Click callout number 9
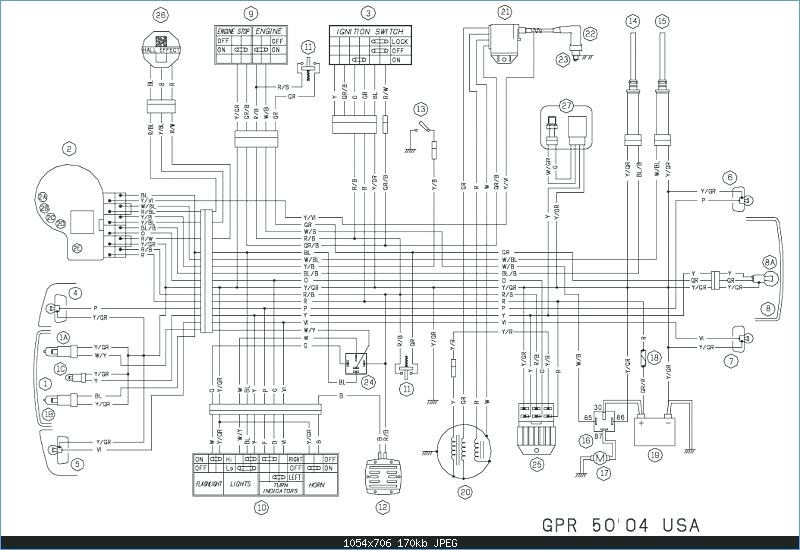 coord(250,13)
